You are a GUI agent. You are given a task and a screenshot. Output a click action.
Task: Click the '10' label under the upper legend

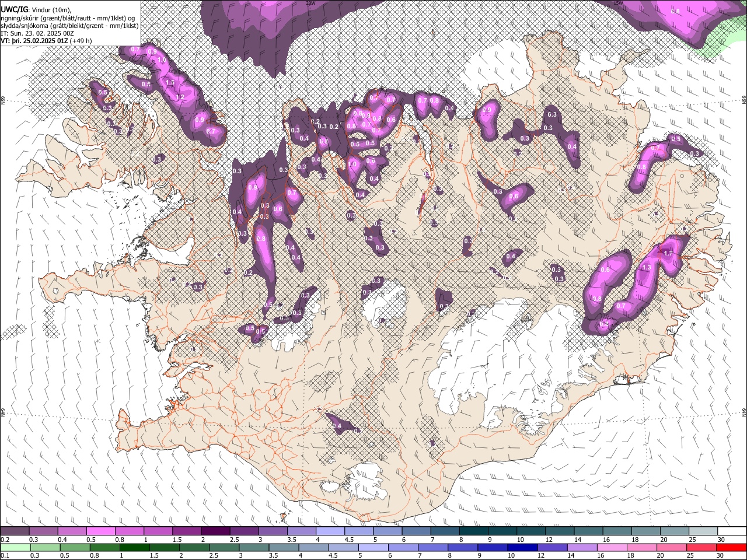[519, 540]
